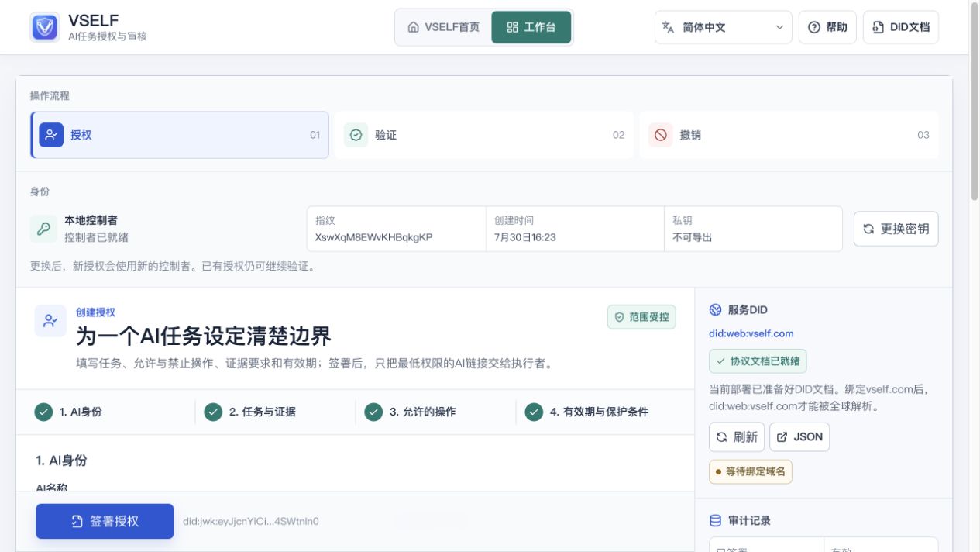Click the VSELF shield logo icon
The height and width of the screenshot is (552, 980).
pyautogui.click(x=45, y=27)
